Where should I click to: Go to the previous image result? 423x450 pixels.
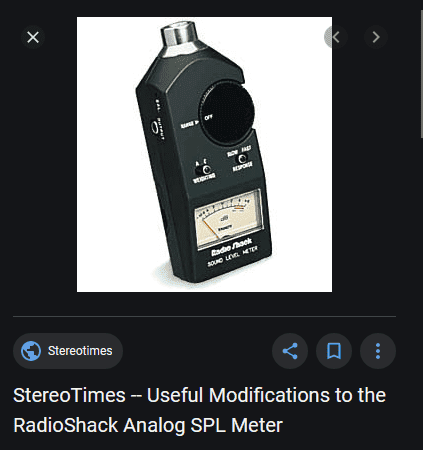[336, 37]
